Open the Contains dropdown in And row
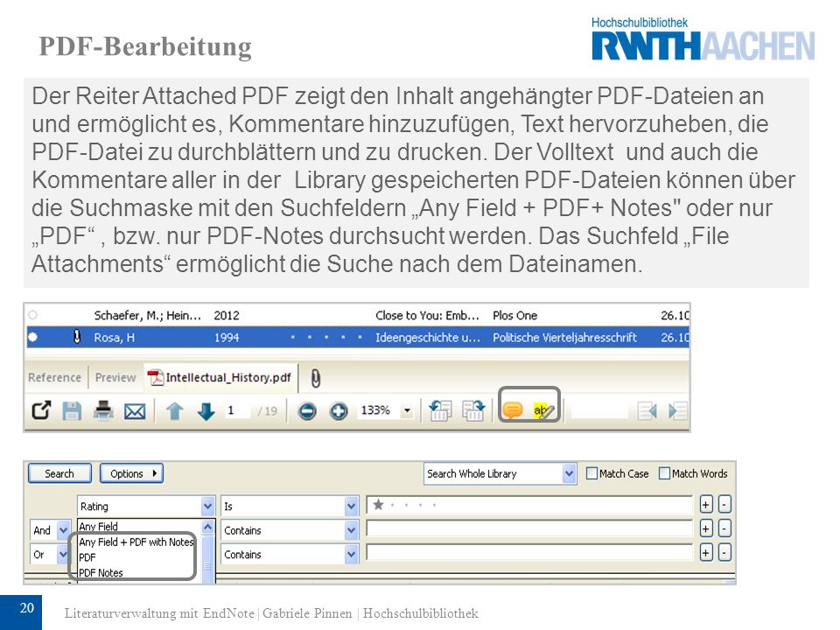The width and height of the screenshot is (840, 630). 351,530
